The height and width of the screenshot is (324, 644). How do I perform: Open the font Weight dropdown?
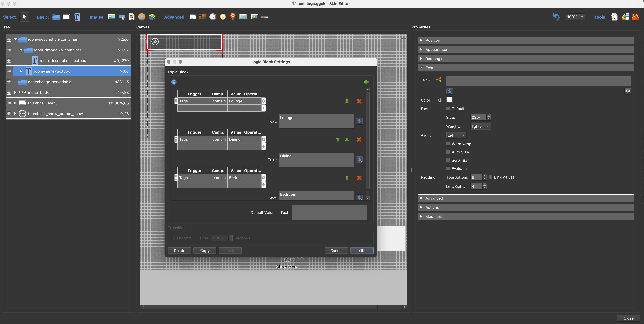[480, 126]
